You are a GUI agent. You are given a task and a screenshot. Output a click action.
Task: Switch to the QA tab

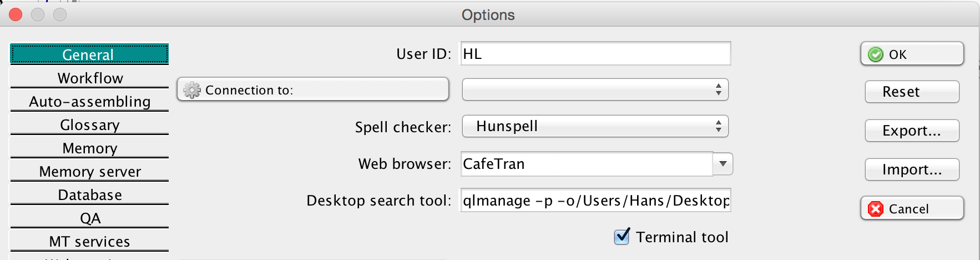pyautogui.click(x=89, y=218)
